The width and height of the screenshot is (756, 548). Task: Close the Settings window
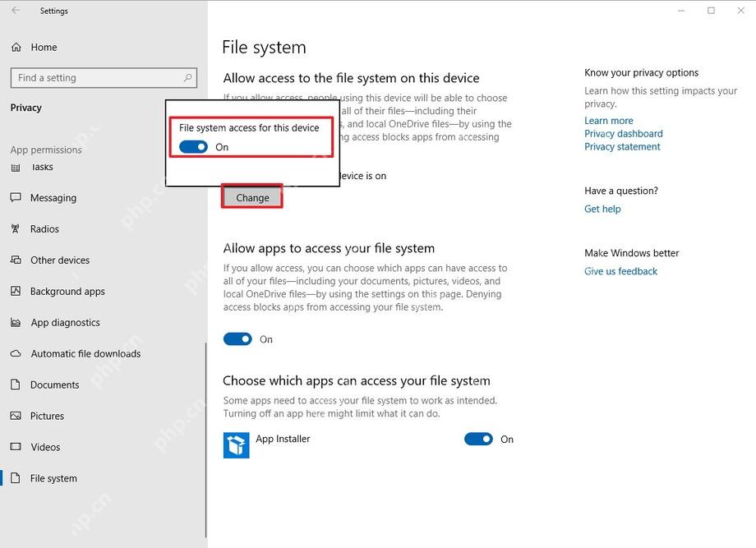(x=741, y=10)
